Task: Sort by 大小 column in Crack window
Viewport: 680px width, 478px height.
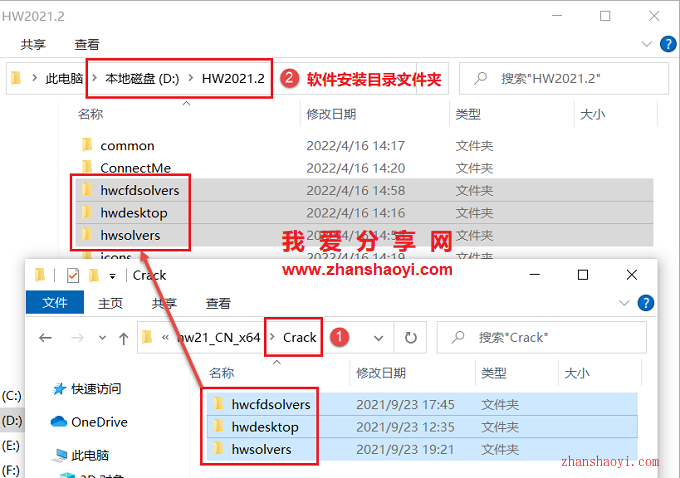Action: coord(577,373)
